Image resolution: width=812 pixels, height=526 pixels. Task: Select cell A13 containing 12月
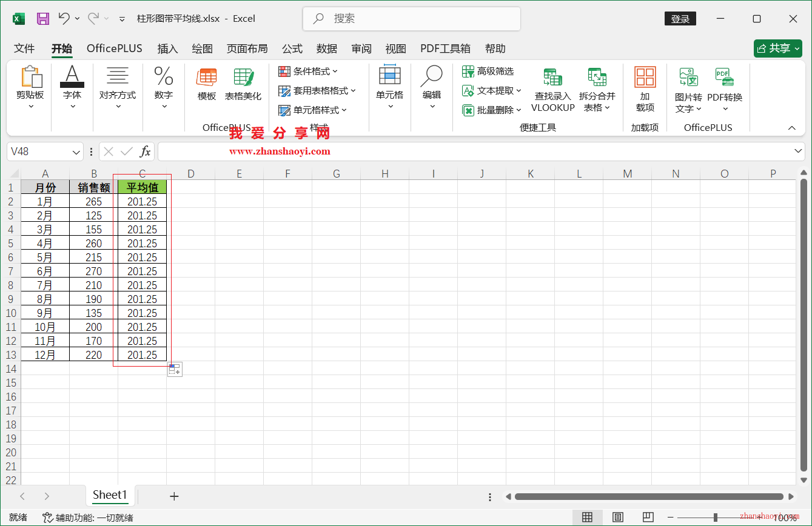click(45, 355)
